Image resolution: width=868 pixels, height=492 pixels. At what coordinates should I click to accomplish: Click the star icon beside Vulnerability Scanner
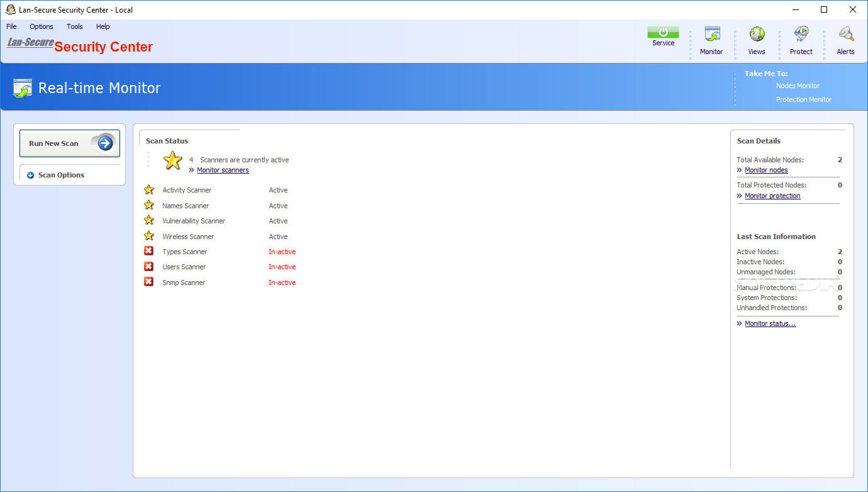149,220
